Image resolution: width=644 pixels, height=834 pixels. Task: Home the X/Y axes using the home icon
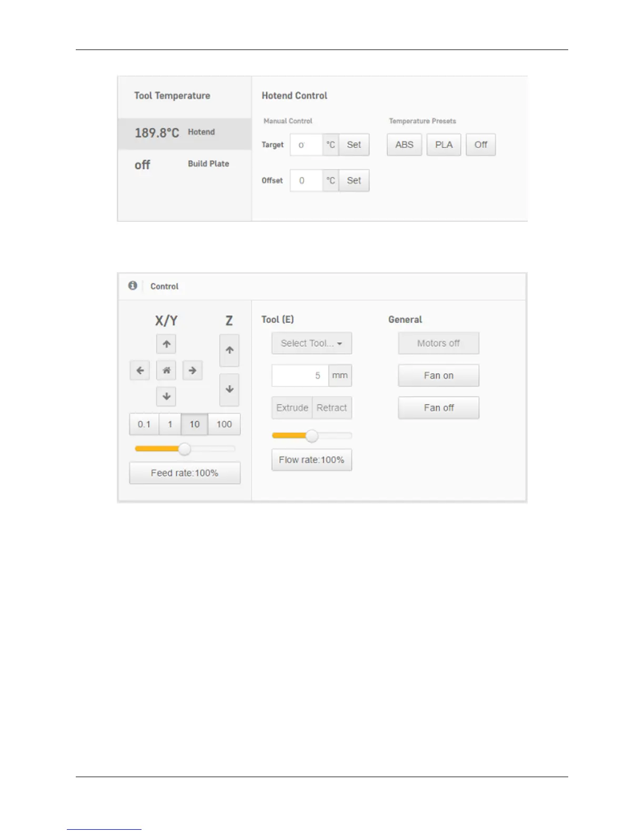[166, 371]
